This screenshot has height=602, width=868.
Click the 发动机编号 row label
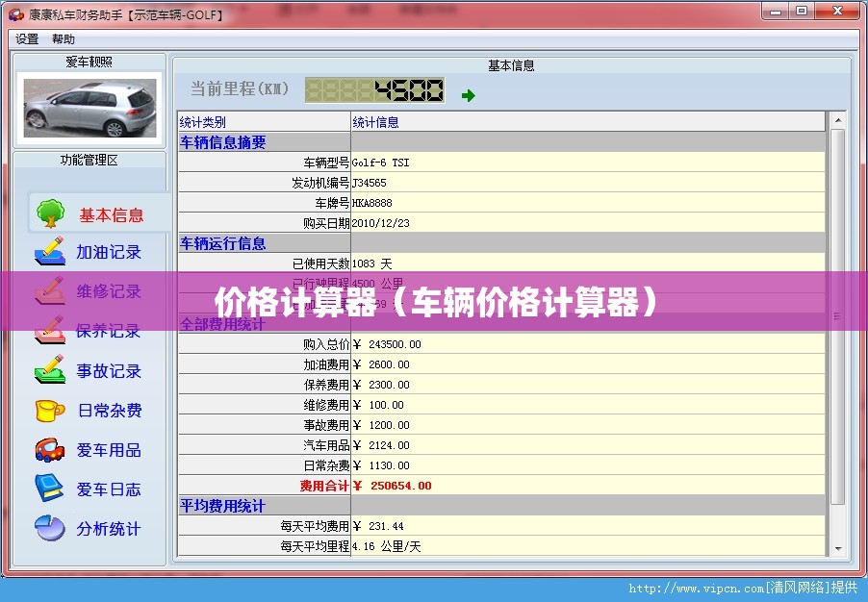click(320, 183)
